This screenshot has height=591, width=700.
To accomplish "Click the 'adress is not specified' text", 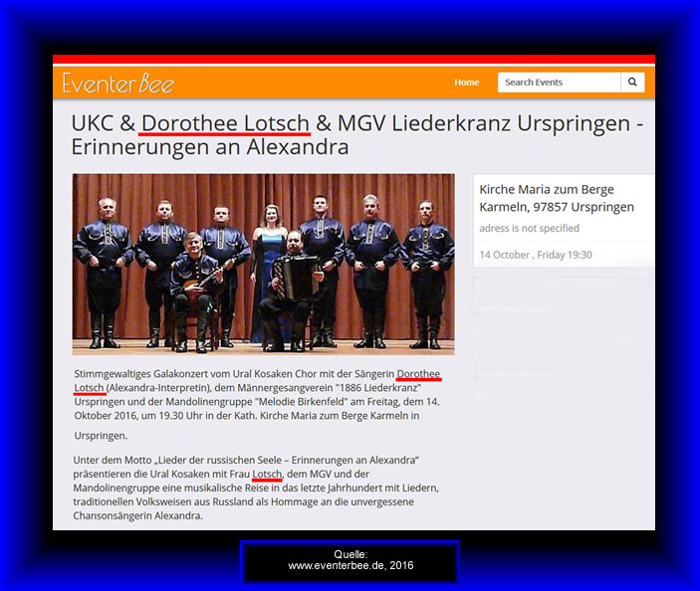I will (x=529, y=229).
